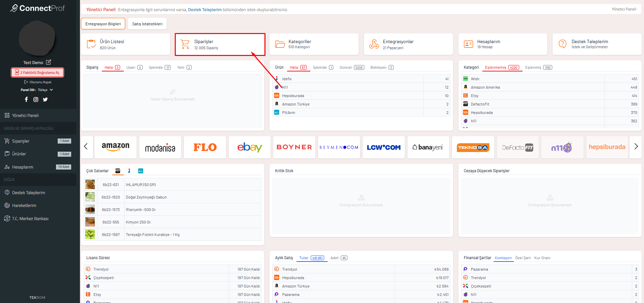The width and height of the screenshot is (644, 303).
Task: Click the Hesaplarım ID card icon
Action: click(x=469, y=44)
